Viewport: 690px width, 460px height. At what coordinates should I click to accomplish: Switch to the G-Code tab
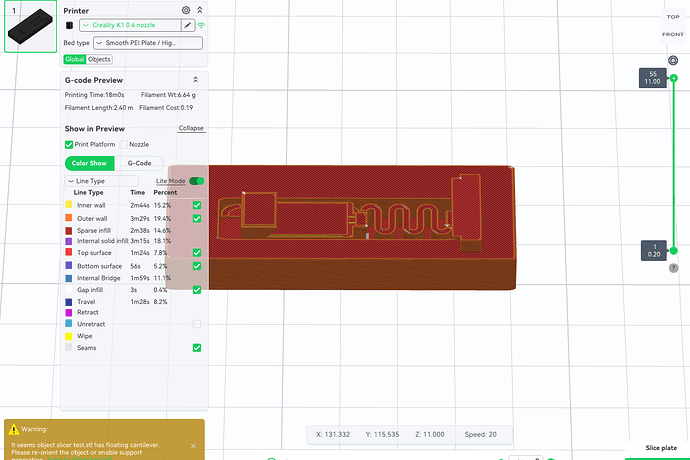138,163
